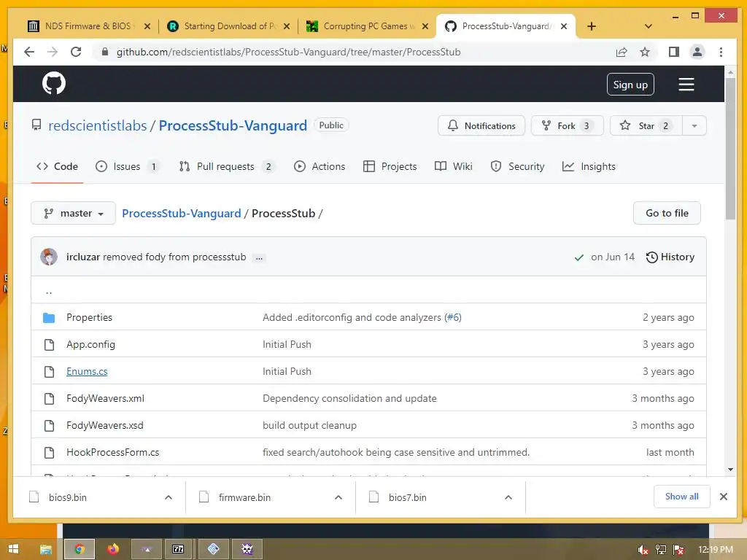This screenshot has height=560, width=747.
Task: Open the Security tab
Action: coord(517,167)
